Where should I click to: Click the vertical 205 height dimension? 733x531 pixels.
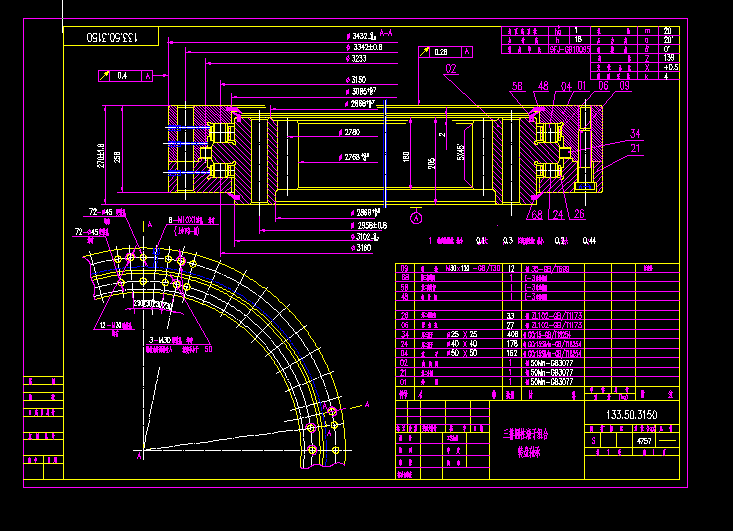click(431, 163)
